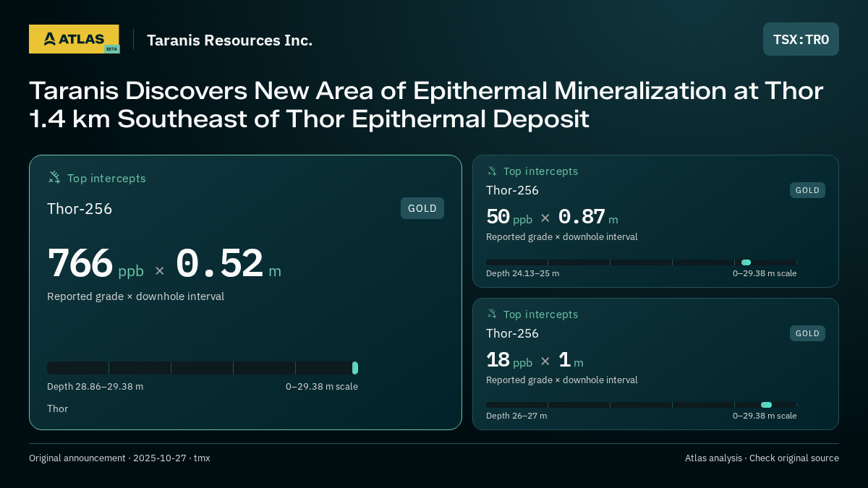Image resolution: width=868 pixels, height=488 pixels.
Task: Click Thor-256 title in the 18 ppb card
Action: click(512, 333)
